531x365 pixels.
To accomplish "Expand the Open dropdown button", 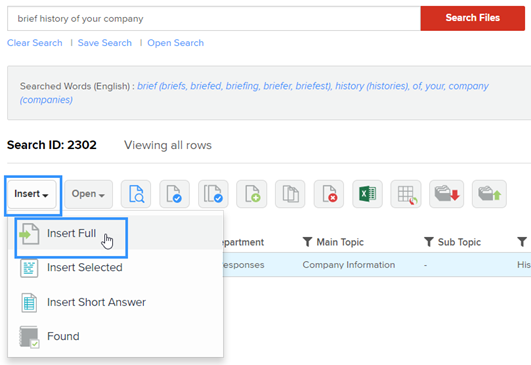I will pyautogui.click(x=88, y=194).
